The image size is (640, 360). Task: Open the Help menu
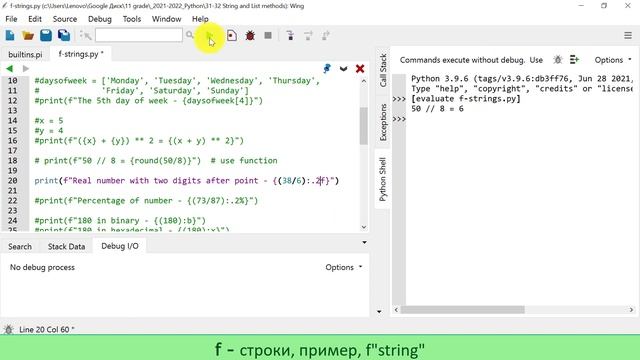coord(200,19)
